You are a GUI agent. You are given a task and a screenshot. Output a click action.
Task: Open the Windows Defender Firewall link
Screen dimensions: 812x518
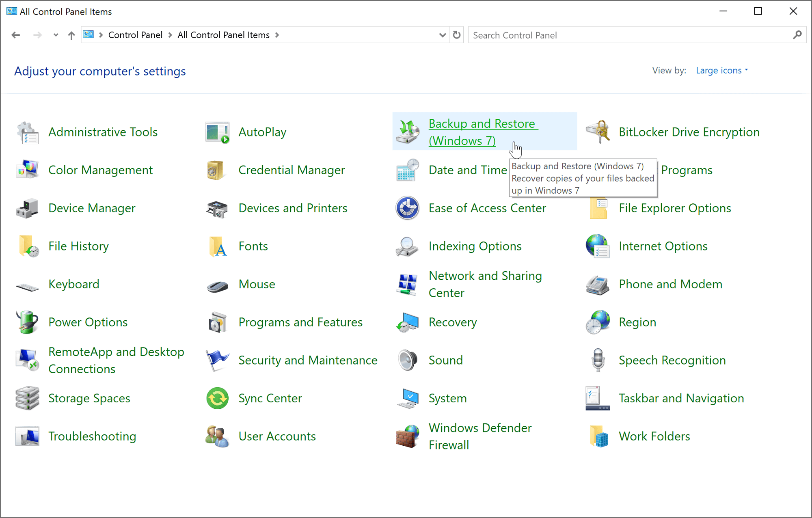coord(480,436)
